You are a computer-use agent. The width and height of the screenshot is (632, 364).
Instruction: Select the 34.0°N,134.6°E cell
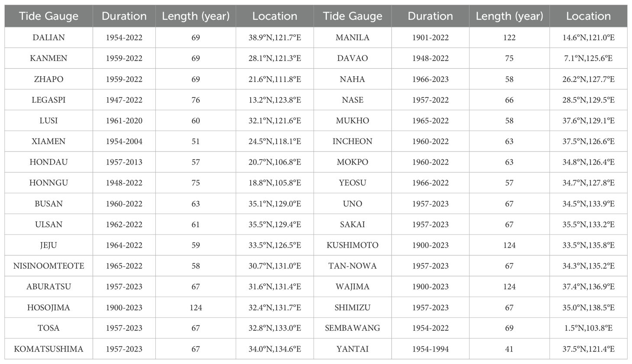tap(275, 349)
